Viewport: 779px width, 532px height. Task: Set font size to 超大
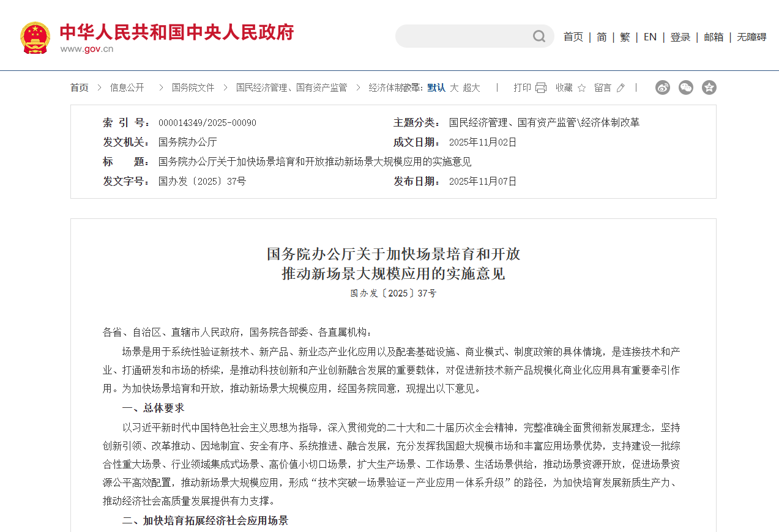click(x=471, y=87)
